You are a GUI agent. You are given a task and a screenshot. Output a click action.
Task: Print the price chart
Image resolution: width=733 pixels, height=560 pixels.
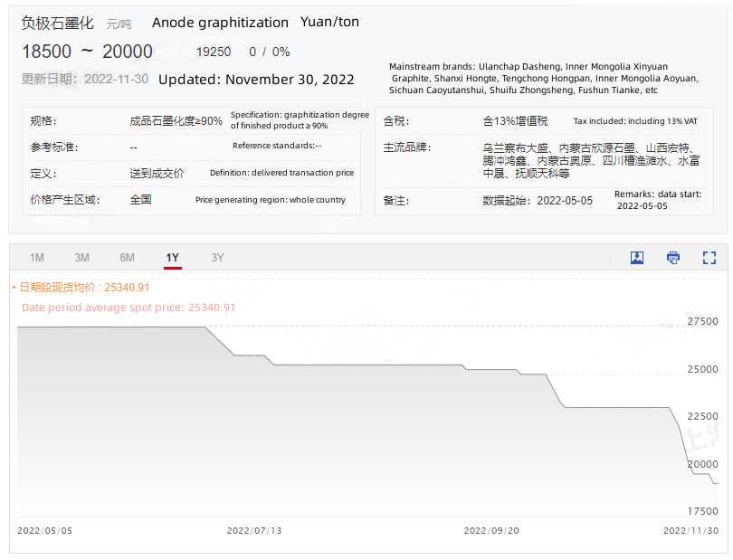coord(673,258)
